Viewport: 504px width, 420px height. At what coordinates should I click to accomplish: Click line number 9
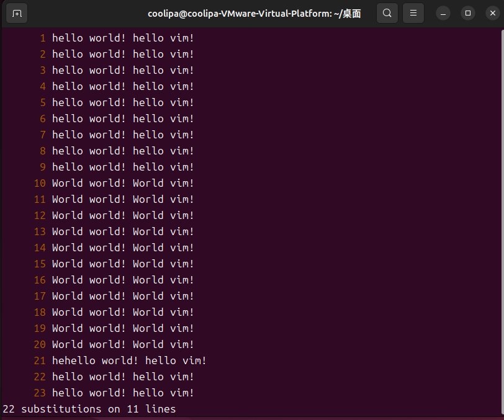pyautogui.click(x=43, y=167)
